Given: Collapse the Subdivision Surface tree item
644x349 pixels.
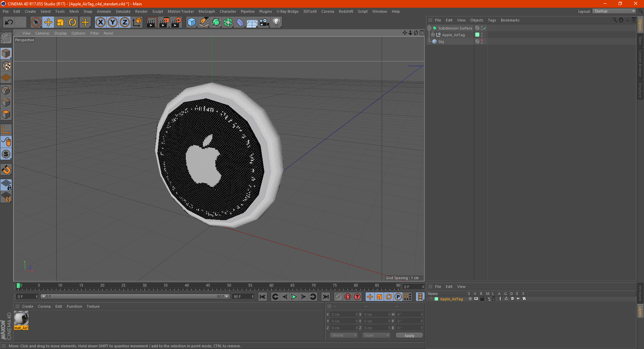Looking at the screenshot, I should pos(429,28).
